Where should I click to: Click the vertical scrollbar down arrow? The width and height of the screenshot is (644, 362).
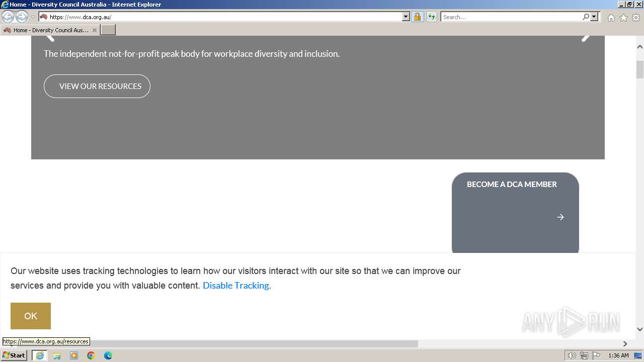(640, 329)
